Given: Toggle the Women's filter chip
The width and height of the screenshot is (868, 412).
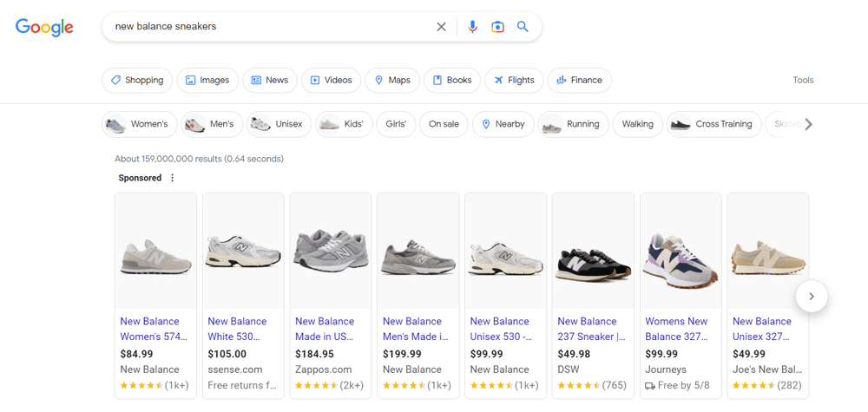Looking at the screenshot, I should coord(139,124).
